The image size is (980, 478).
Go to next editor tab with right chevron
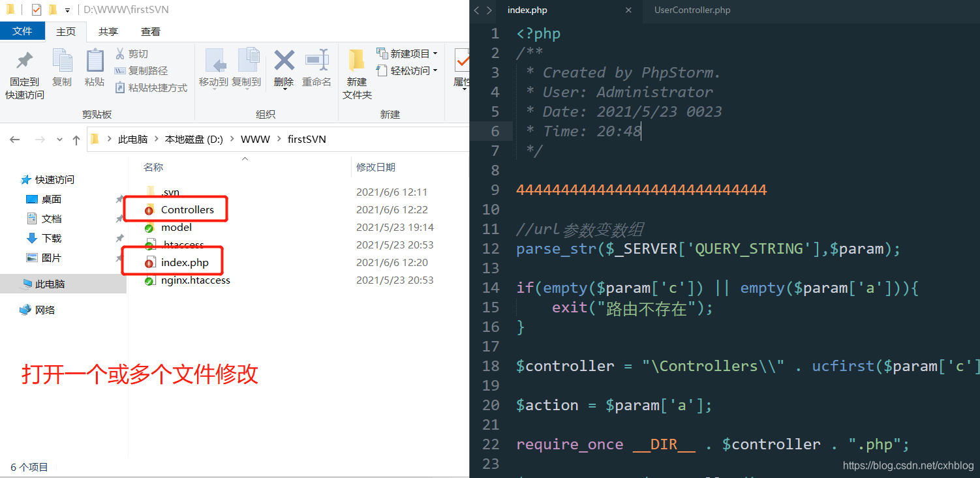coord(489,10)
